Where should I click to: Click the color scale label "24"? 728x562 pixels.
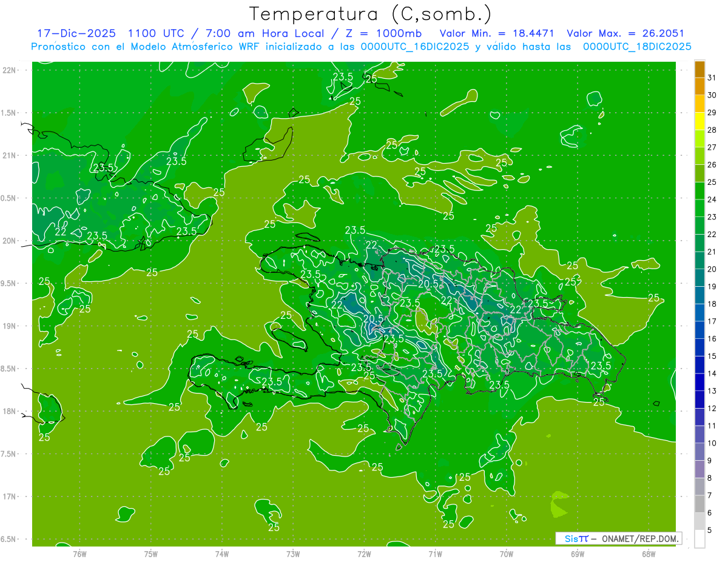point(712,199)
